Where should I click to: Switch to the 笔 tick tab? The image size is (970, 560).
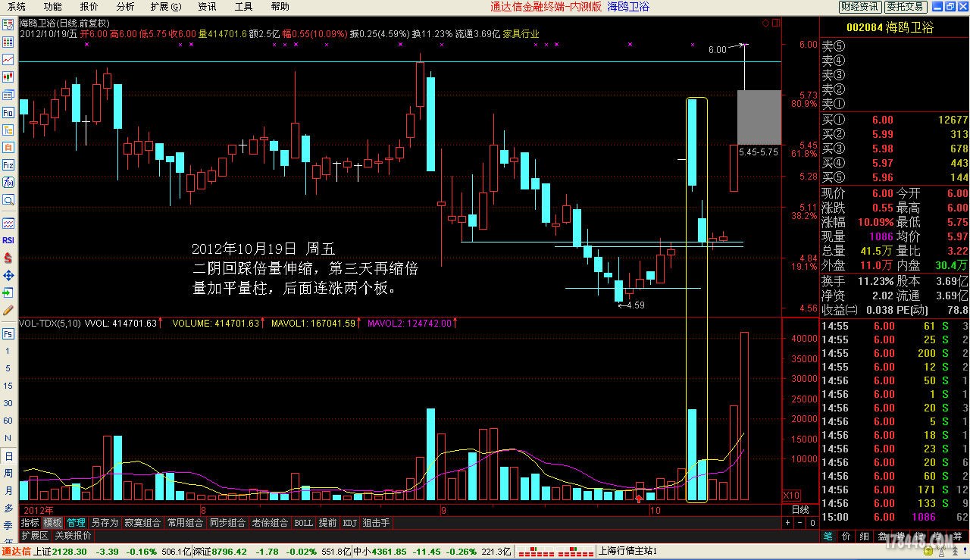pyautogui.click(x=828, y=535)
